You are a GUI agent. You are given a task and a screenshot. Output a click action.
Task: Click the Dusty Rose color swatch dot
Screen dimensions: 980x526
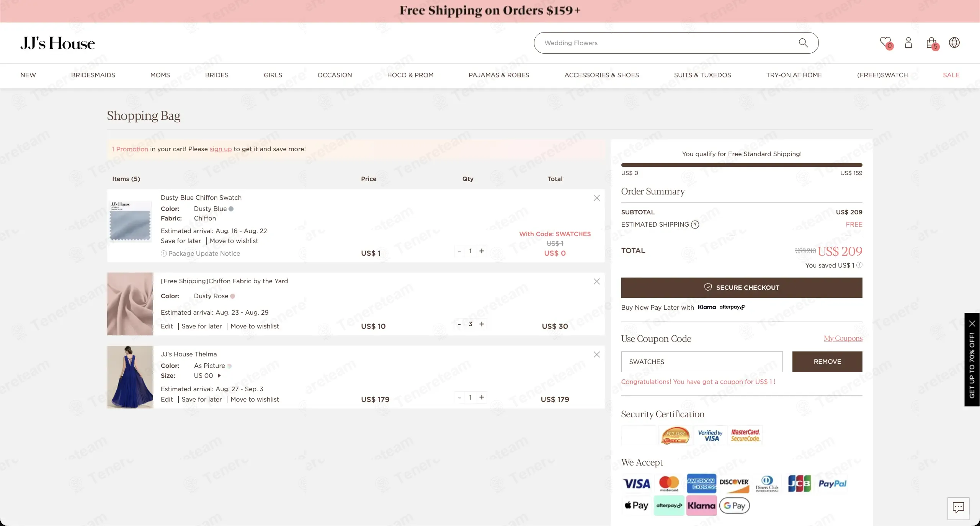click(232, 296)
